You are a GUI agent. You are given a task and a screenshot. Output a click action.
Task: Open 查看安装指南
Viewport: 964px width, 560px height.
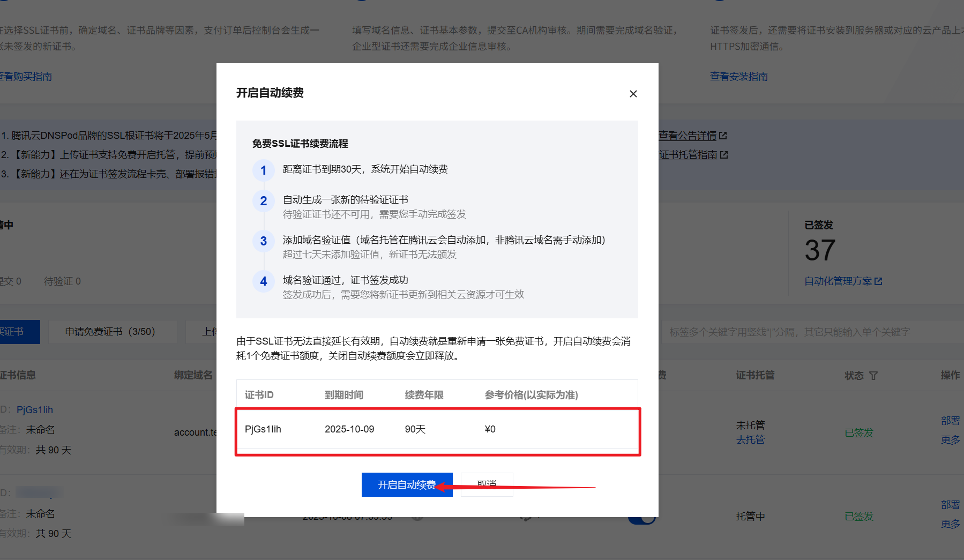pyautogui.click(x=738, y=76)
